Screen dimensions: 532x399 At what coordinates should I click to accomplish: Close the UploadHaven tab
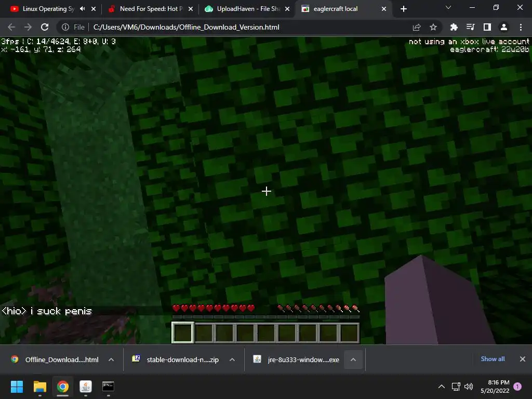(x=287, y=9)
